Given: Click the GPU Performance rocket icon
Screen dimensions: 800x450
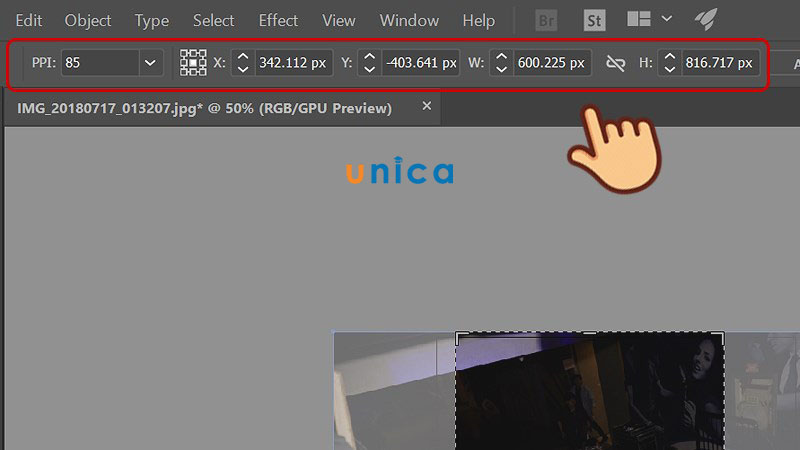Looking at the screenshot, I should (x=707, y=19).
